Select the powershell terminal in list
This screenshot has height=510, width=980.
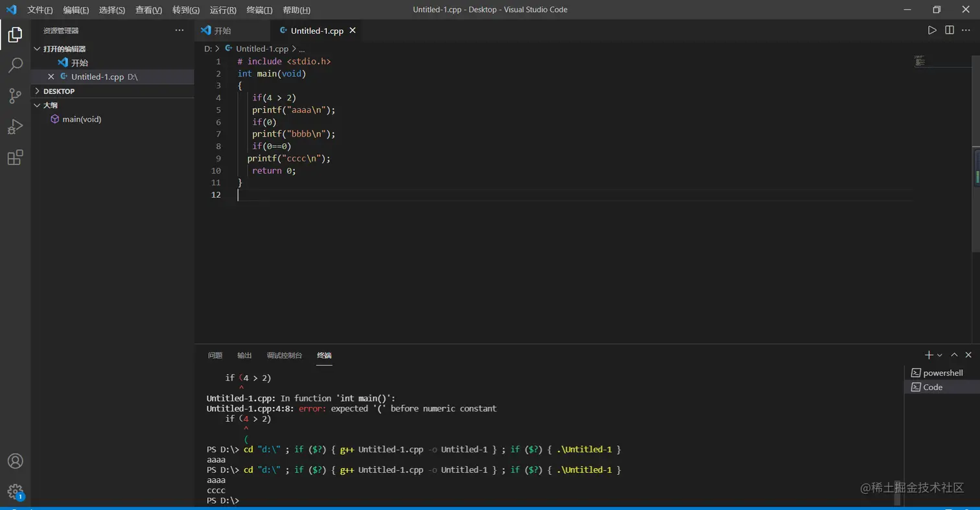tap(942, 373)
